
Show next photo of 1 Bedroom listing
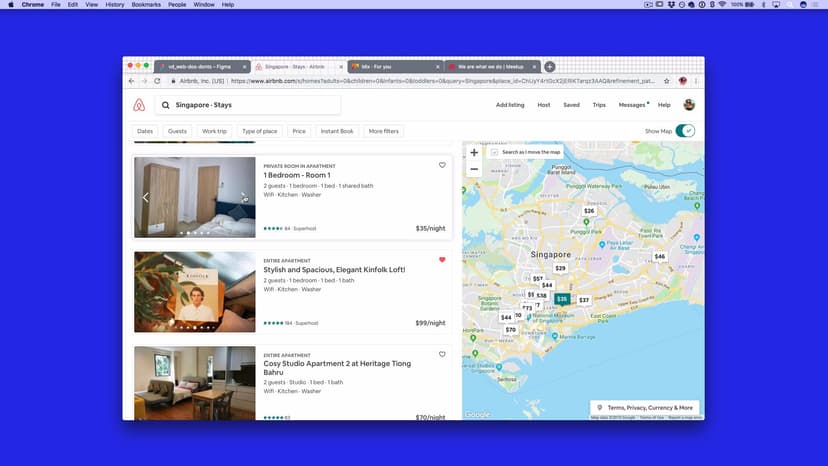pos(245,197)
